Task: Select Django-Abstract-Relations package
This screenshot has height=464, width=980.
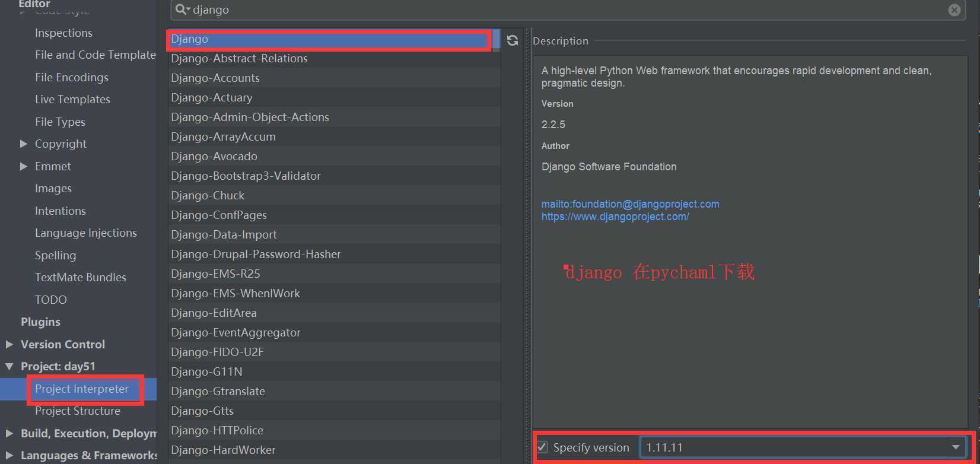Action: click(x=334, y=58)
